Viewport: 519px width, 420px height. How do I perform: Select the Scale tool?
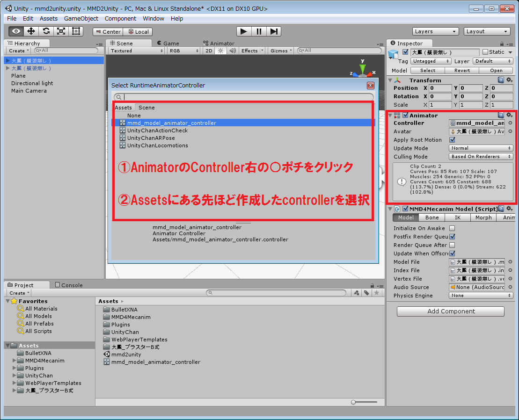coord(61,31)
